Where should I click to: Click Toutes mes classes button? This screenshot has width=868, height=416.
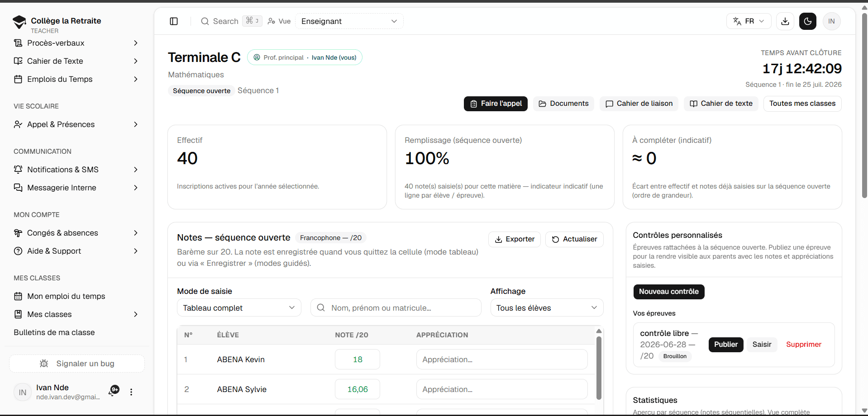point(802,104)
